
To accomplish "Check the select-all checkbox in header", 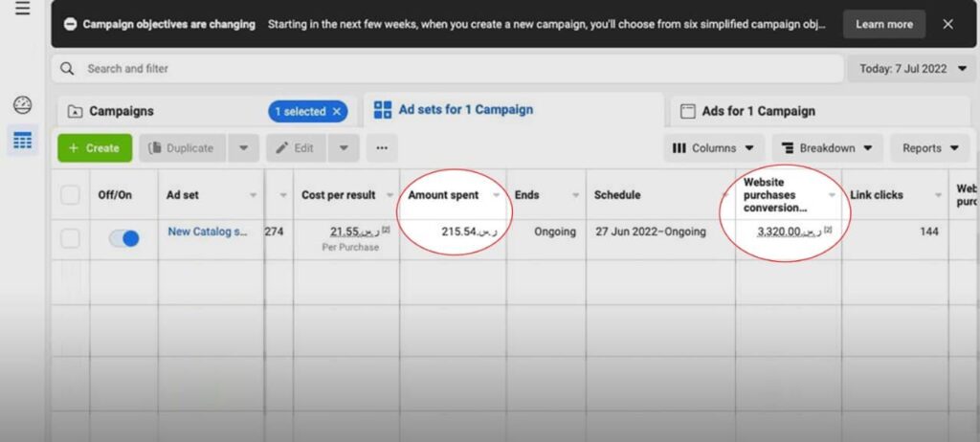I will [x=70, y=195].
